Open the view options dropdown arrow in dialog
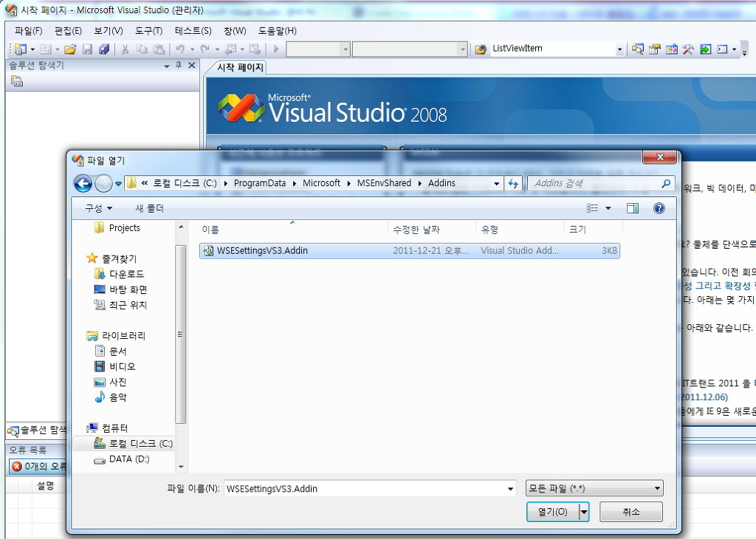756x539 pixels. [608, 208]
